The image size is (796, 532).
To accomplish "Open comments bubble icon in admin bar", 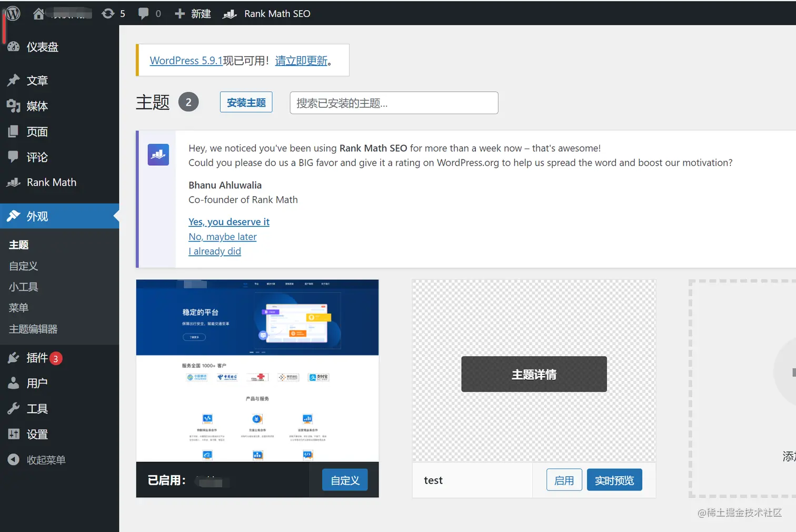I will [143, 14].
